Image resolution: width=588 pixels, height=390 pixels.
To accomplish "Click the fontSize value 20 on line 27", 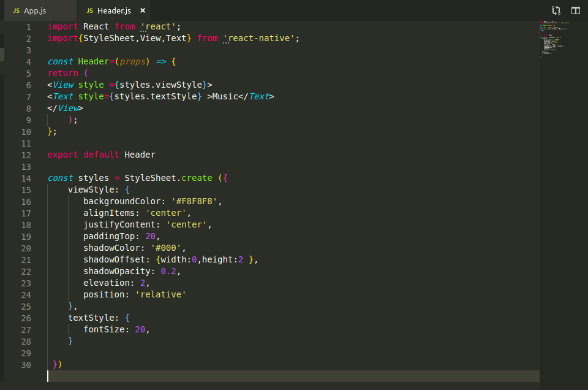I will [x=140, y=329].
